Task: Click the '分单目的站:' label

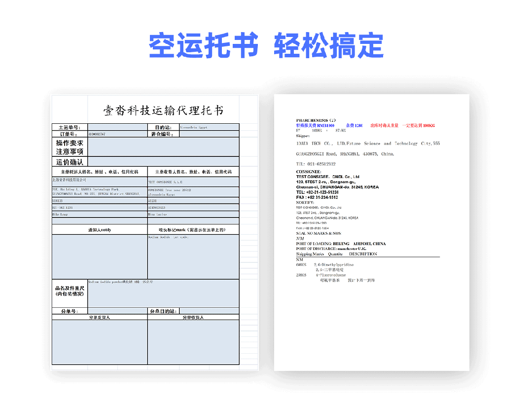Action: point(164,311)
